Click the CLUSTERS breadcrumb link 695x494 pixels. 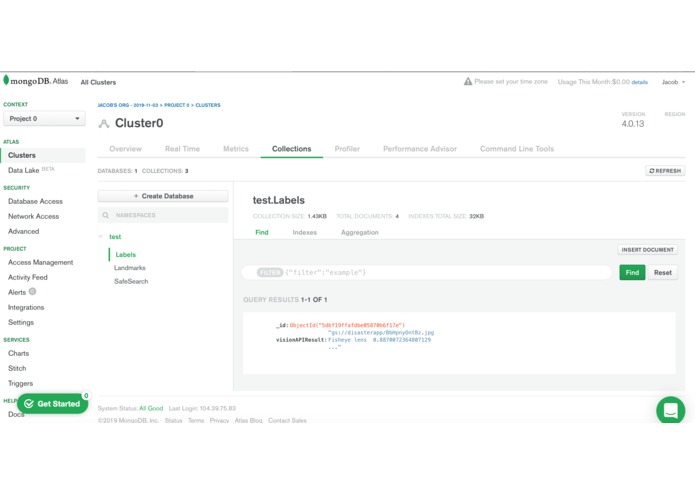pos(208,105)
